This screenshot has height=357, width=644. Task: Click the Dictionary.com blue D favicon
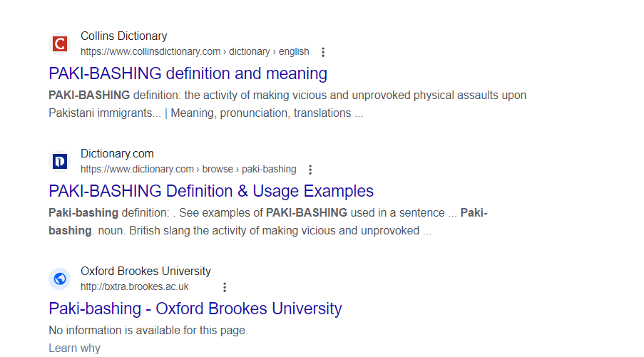pyautogui.click(x=60, y=161)
